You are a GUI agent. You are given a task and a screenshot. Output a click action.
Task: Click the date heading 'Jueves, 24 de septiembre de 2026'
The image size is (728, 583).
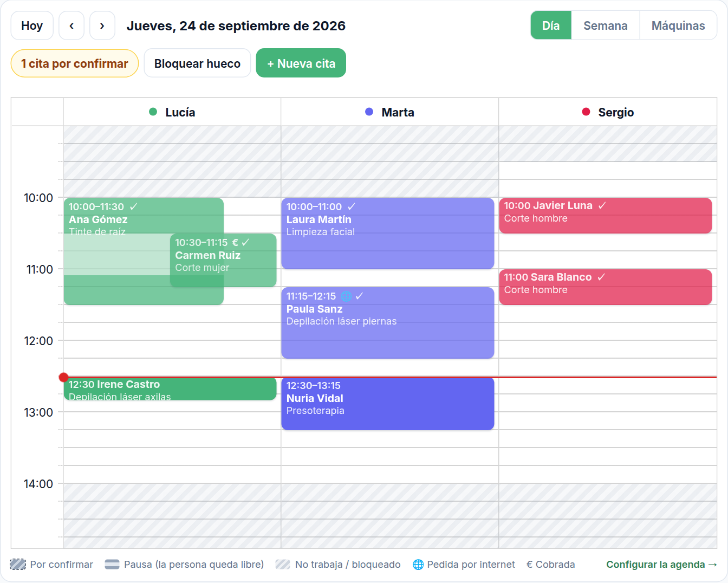[x=236, y=25]
